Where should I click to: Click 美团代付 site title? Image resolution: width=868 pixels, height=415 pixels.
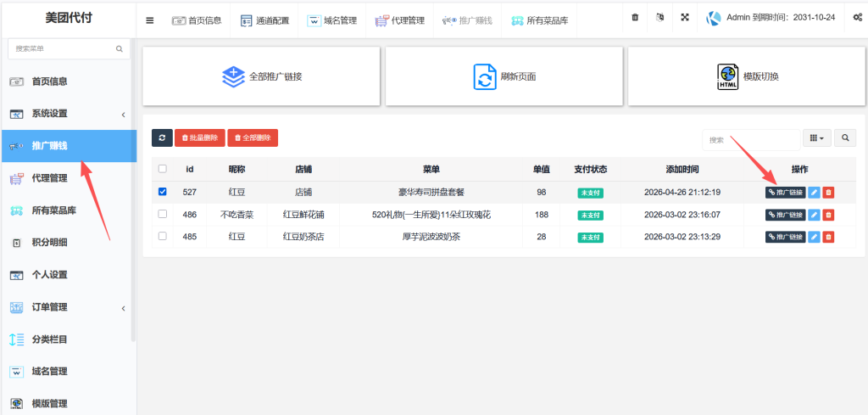pyautogui.click(x=69, y=19)
